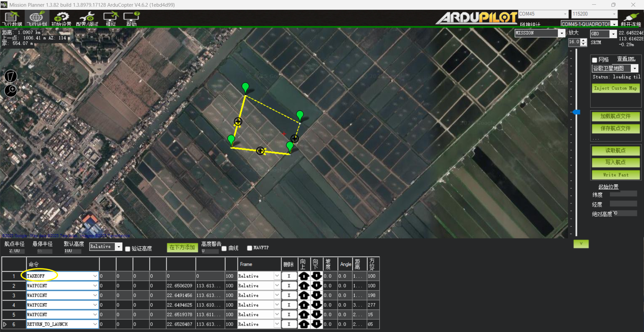Click the 帮助 help icon
644x332 pixels.
(x=131, y=18)
